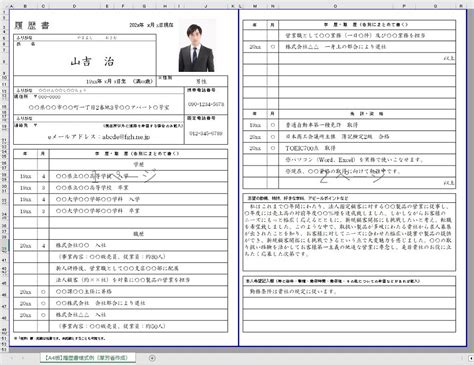Select the birthdate cell 19xx年 x月 x日生
Screen dimensions: 474x365
coord(119,81)
